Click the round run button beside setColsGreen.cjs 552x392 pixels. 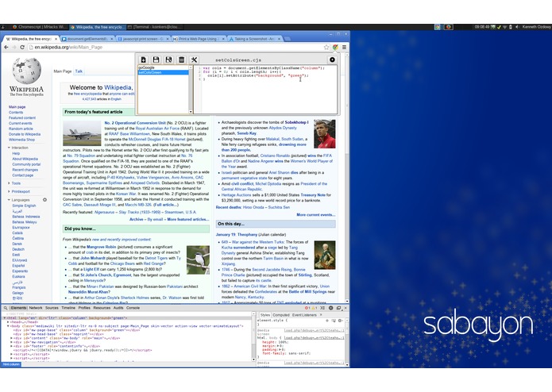332,60
